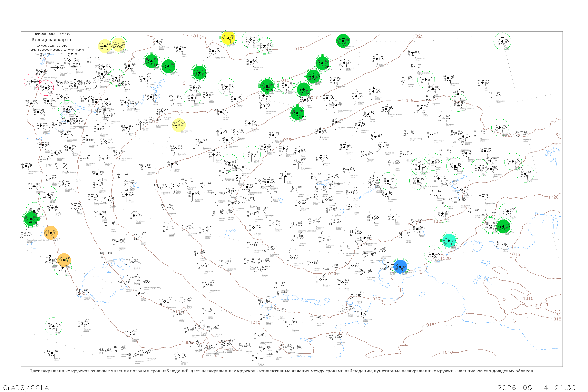The height and width of the screenshot is (392, 588).
Task: Click the station label "Бийск"
Action: [397, 222]
